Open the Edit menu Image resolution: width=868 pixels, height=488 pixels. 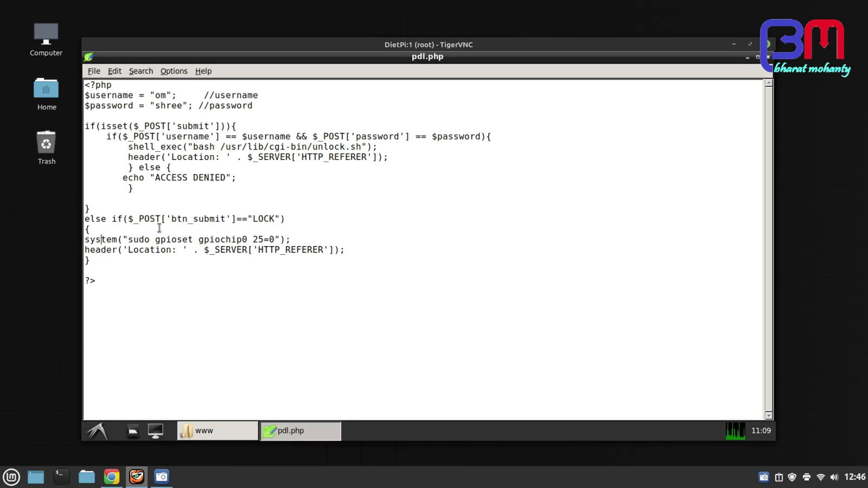pyautogui.click(x=114, y=71)
